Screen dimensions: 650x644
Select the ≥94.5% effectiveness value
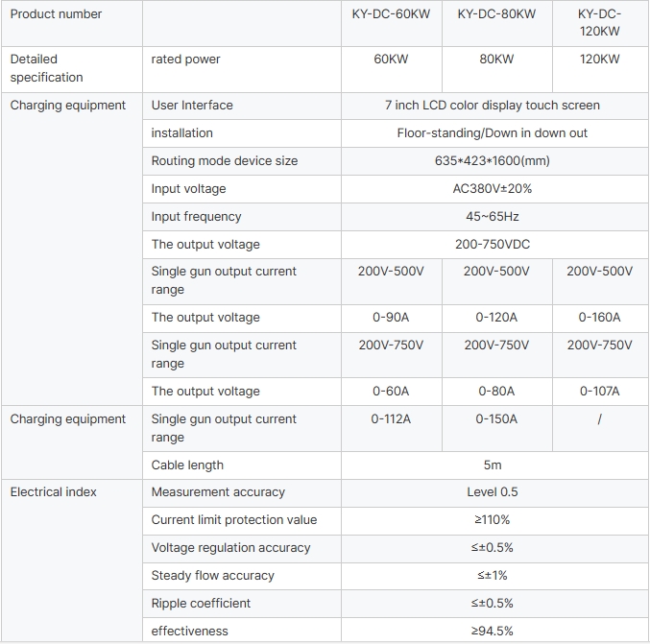[492, 632]
